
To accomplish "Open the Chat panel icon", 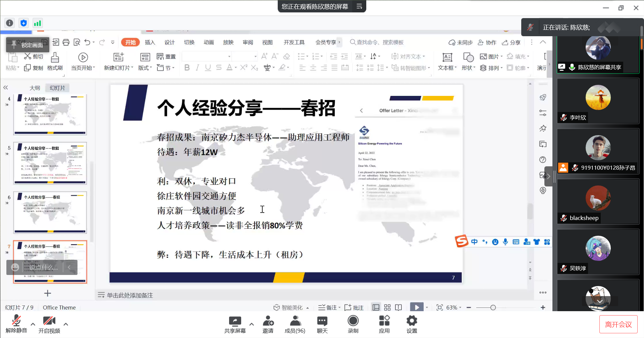I will click(x=322, y=322).
